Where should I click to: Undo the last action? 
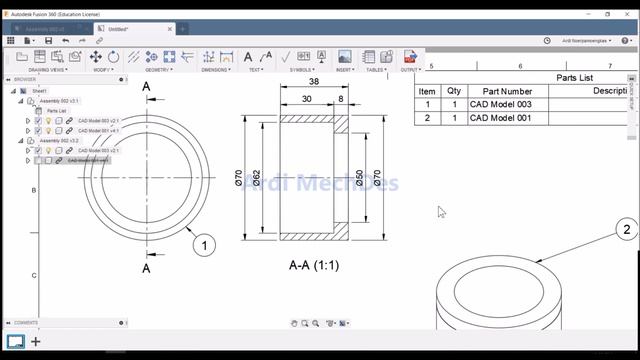[65, 40]
